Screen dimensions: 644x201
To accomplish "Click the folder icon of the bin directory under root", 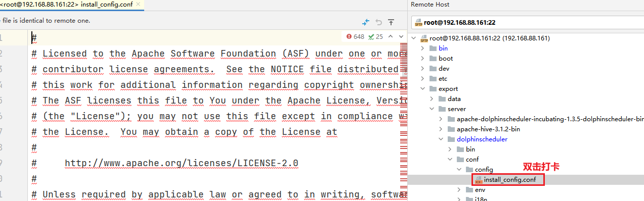I will [x=433, y=48].
